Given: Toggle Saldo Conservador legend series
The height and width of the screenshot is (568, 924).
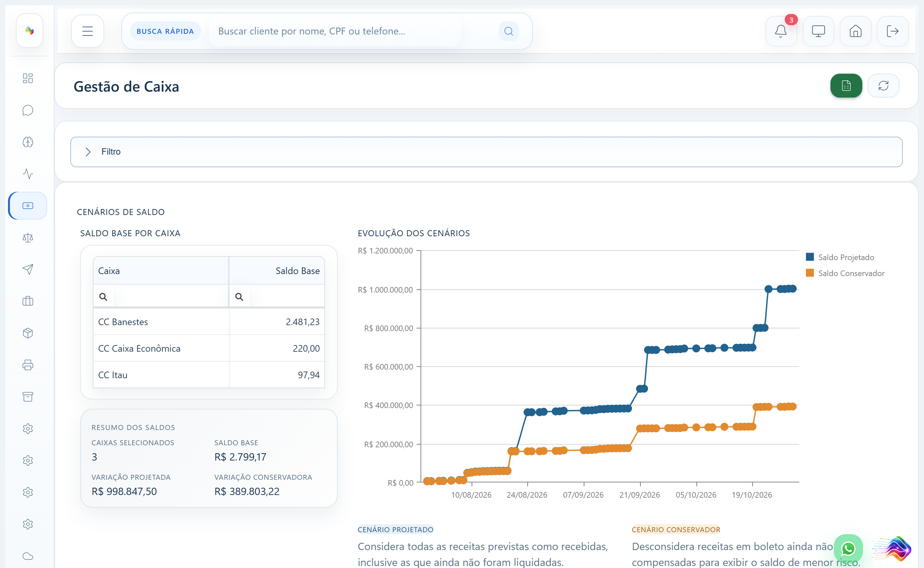Looking at the screenshot, I should 845,273.
